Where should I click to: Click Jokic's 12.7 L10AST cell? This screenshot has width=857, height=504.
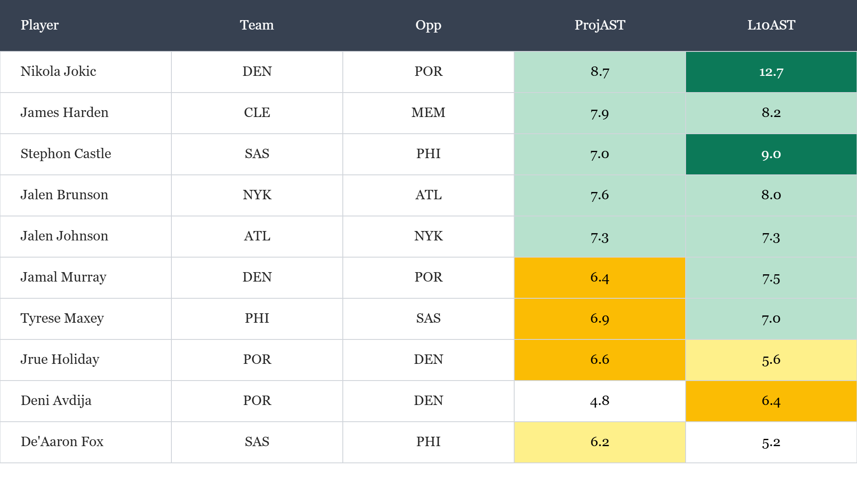click(771, 72)
